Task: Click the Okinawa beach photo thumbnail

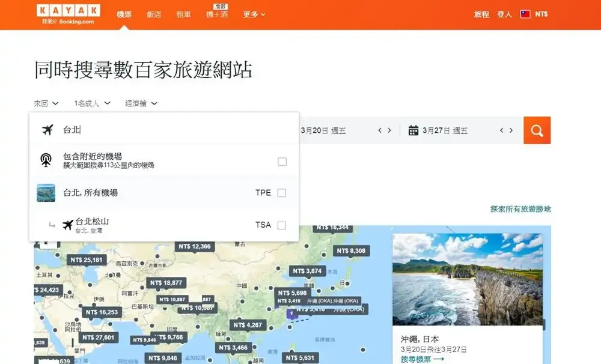Action: pos(467,279)
